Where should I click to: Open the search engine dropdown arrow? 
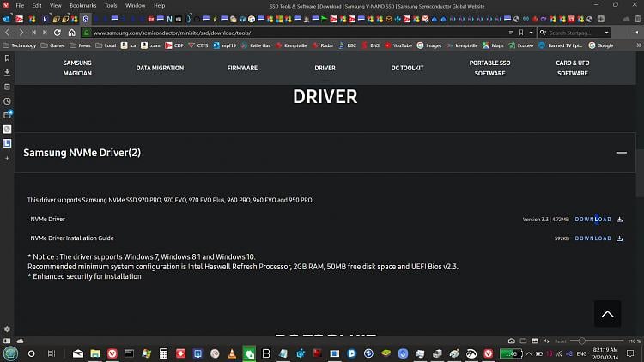point(606,33)
